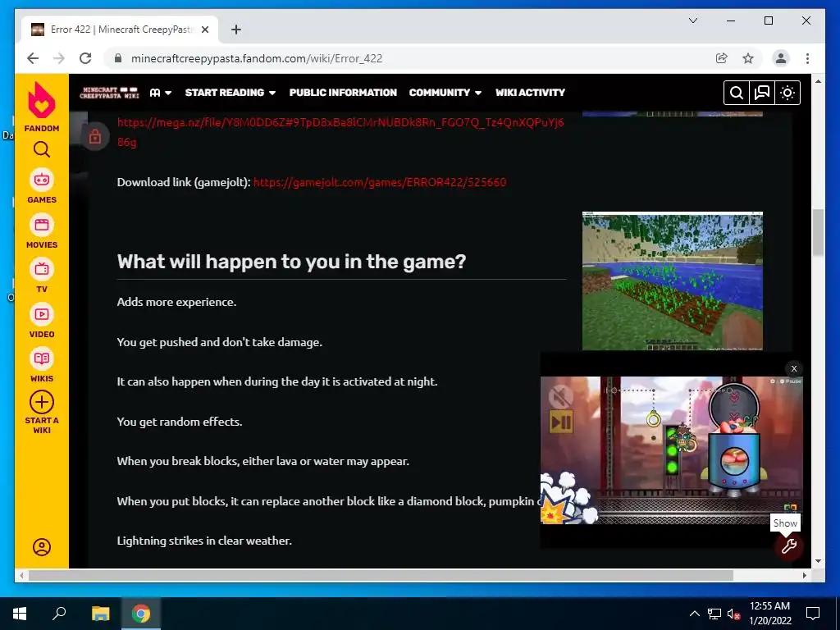Open the wrench tools icon
The width and height of the screenshot is (840, 630).
point(788,546)
